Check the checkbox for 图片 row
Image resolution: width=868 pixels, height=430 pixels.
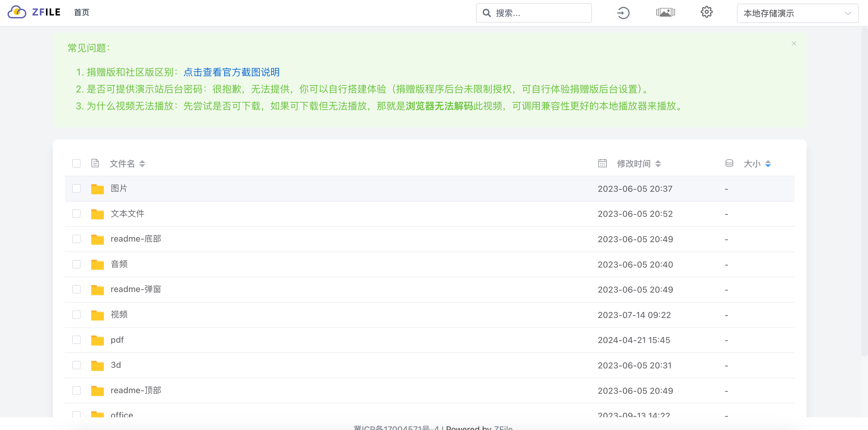pos(76,189)
